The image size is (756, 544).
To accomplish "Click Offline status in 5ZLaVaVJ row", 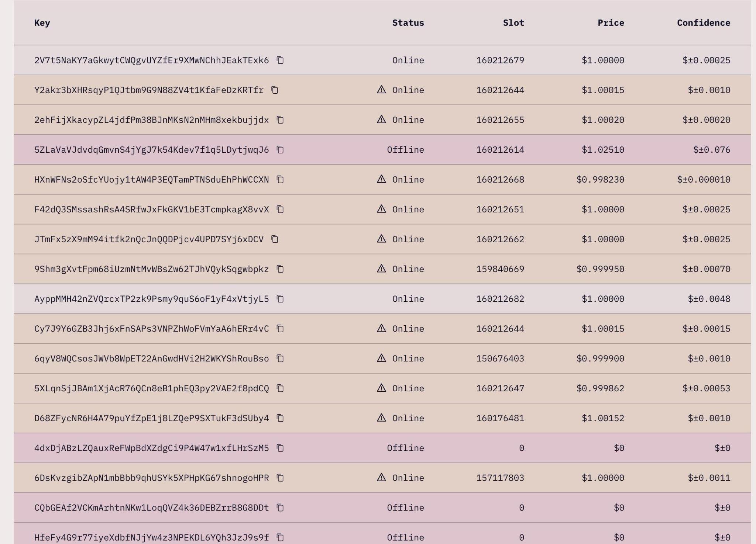I will pyautogui.click(x=405, y=150).
